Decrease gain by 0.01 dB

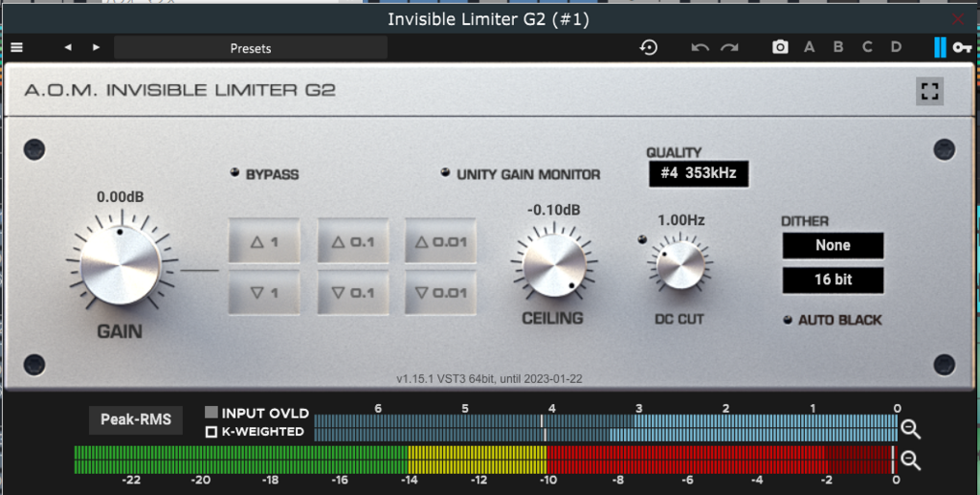coord(440,292)
